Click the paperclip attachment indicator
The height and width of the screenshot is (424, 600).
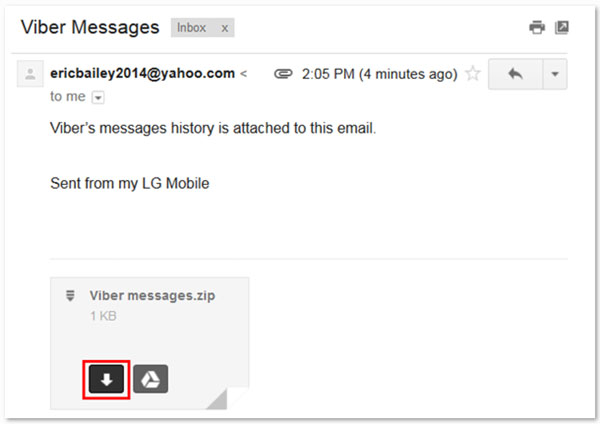tap(283, 74)
